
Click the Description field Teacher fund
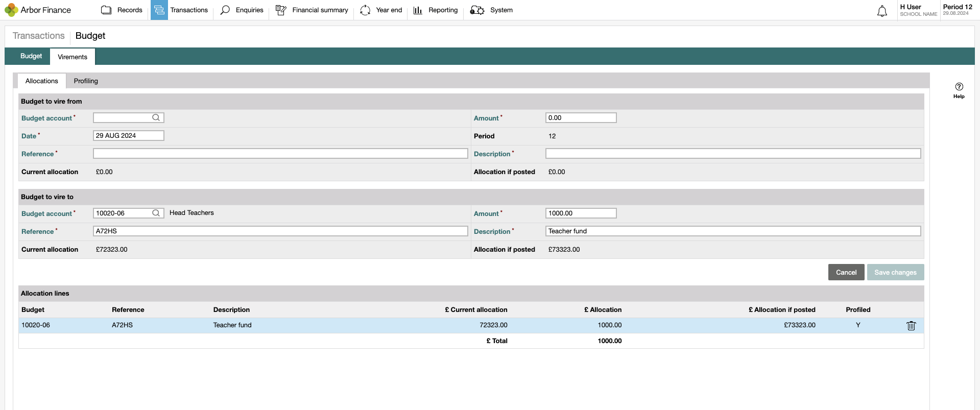coord(733,231)
